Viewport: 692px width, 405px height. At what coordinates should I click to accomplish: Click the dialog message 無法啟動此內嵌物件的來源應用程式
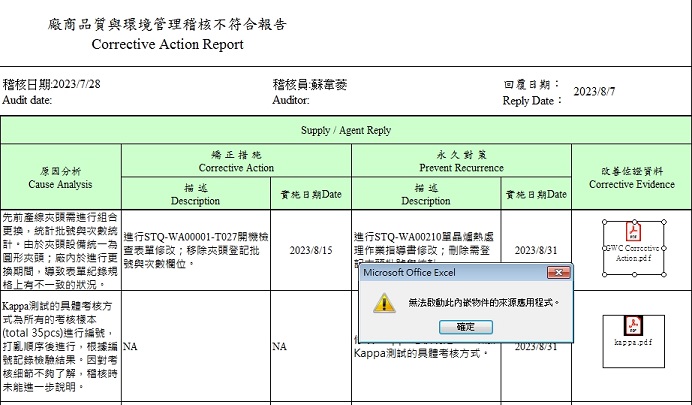484,303
